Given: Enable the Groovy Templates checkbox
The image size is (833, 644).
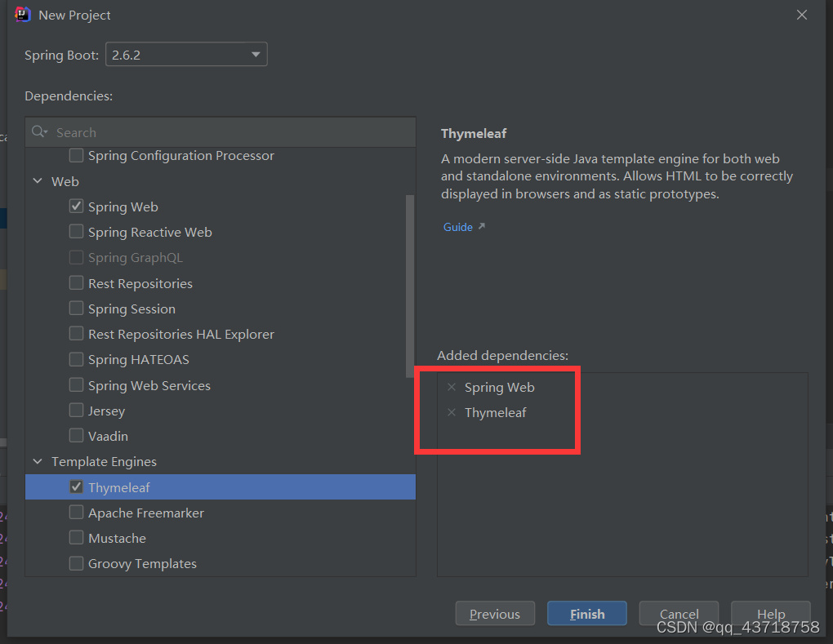Looking at the screenshot, I should point(77,563).
